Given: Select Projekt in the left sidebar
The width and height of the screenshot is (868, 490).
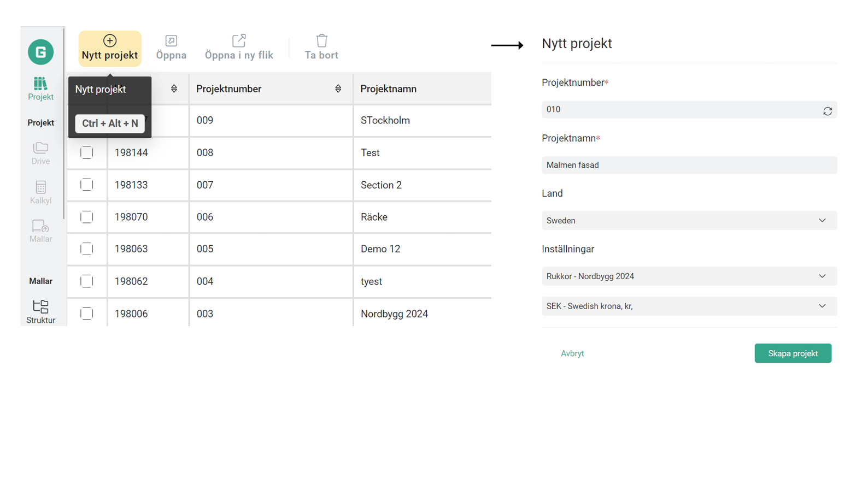Looking at the screenshot, I should click(40, 89).
